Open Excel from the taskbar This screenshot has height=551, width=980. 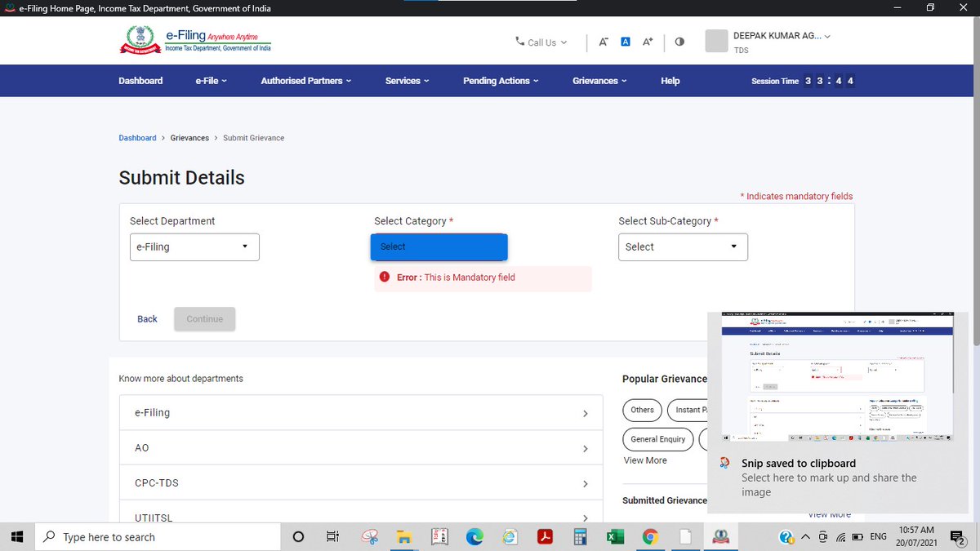[615, 536]
